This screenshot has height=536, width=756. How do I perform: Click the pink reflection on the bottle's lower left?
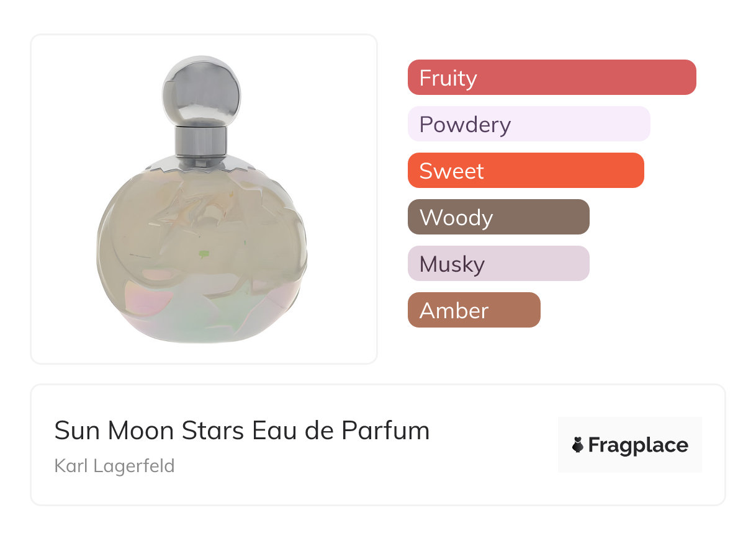(x=142, y=292)
